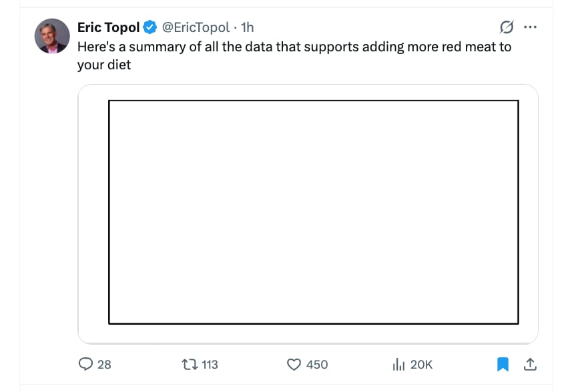Open the Grok explain-post icon
Screen dimensions: 578x392
tap(507, 27)
